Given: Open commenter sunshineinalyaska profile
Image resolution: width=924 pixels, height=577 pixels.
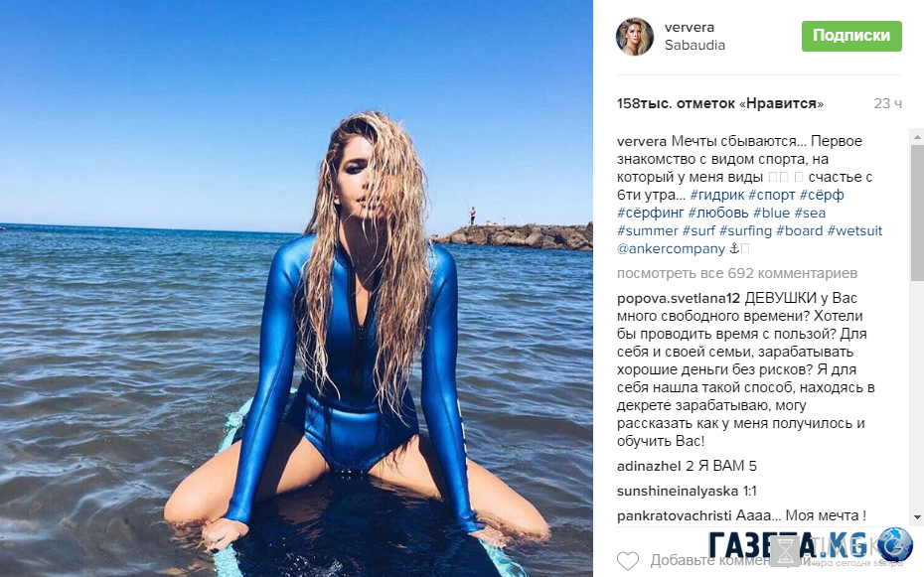Looking at the screenshot, I should [677, 491].
